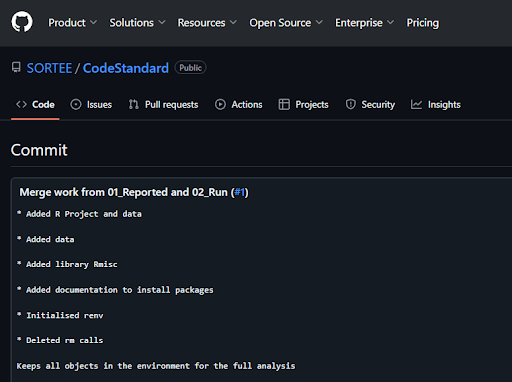Click the Insights graph icon
Screen dimensions: 512x382
pos(416,104)
